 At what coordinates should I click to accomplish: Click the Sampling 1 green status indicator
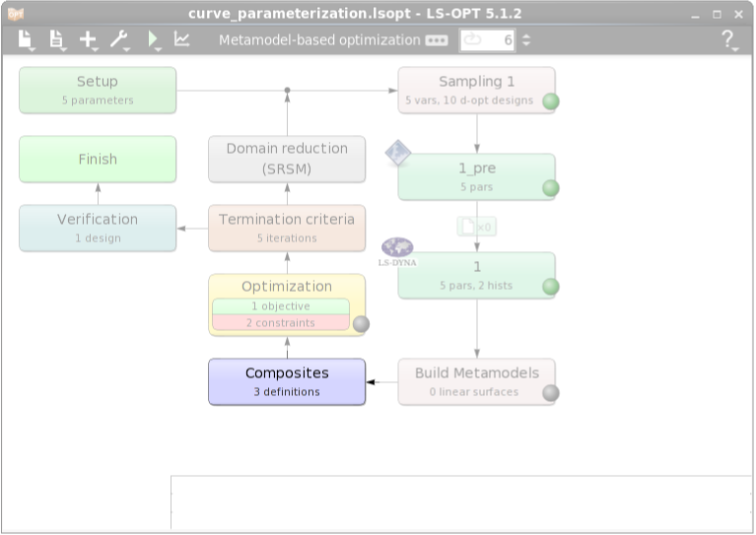(x=551, y=101)
